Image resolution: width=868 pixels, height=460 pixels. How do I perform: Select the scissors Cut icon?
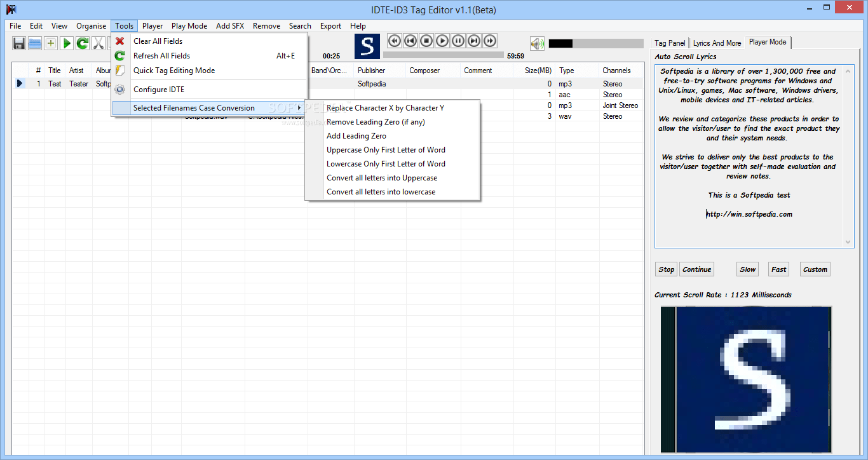pos(98,43)
